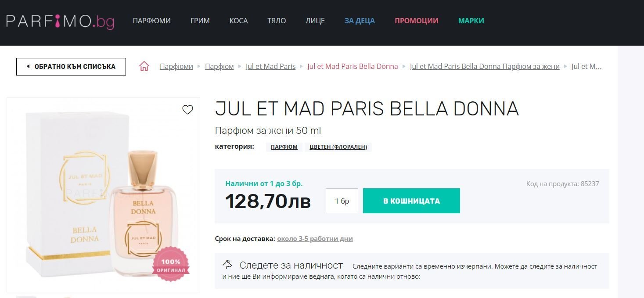Open the КОСА menu

coord(238,21)
